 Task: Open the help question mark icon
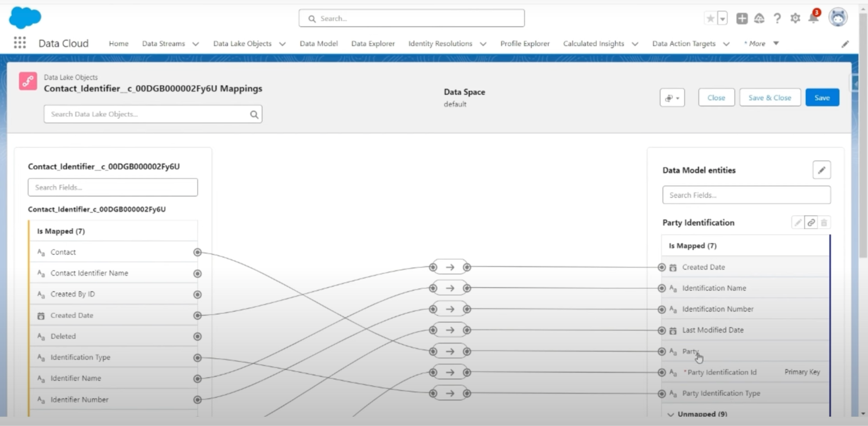click(x=777, y=18)
